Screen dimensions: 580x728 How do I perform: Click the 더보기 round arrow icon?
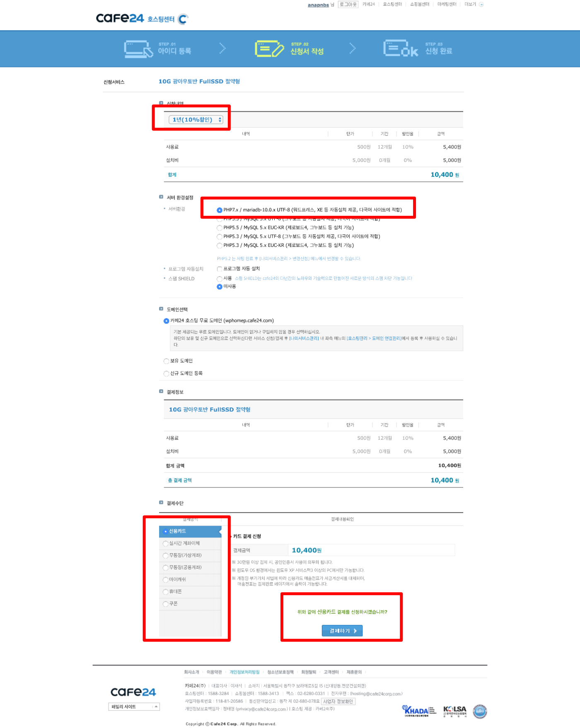(x=481, y=5)
